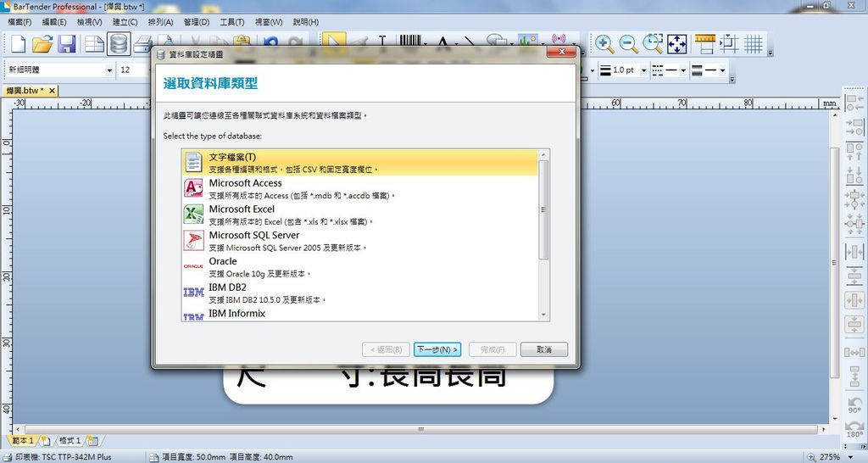
Task: Open the 檢視(V) menu
Action: point(89,22)
